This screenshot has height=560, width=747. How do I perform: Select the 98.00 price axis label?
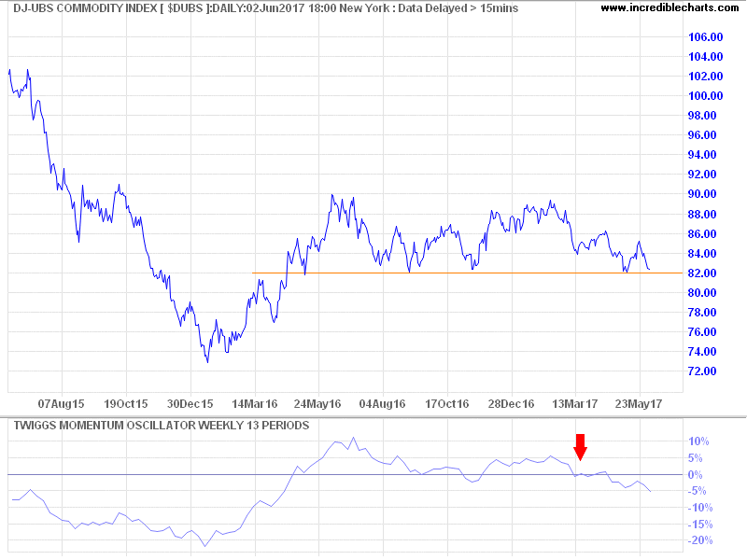[x=702, y=116]
